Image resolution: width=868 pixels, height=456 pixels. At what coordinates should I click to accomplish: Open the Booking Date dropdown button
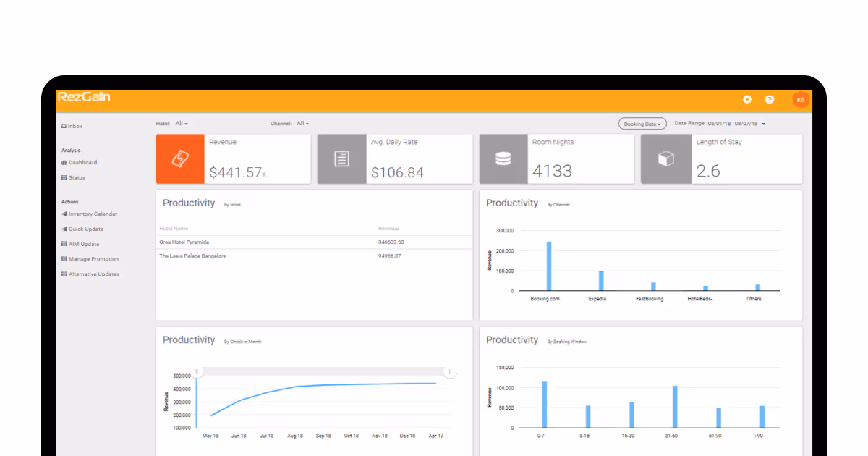coord(642,124)
